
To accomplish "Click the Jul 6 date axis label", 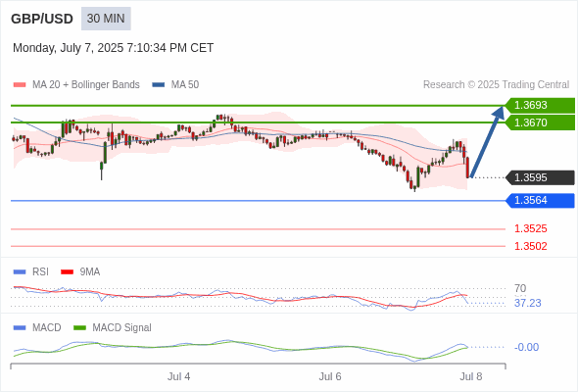I will (330, 376).
